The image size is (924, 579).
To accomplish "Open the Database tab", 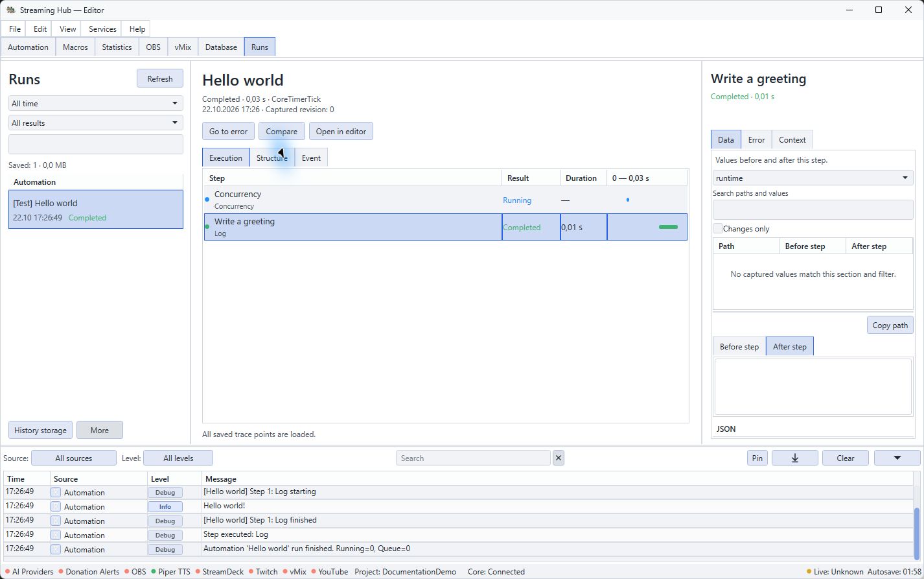I will 221,47.
